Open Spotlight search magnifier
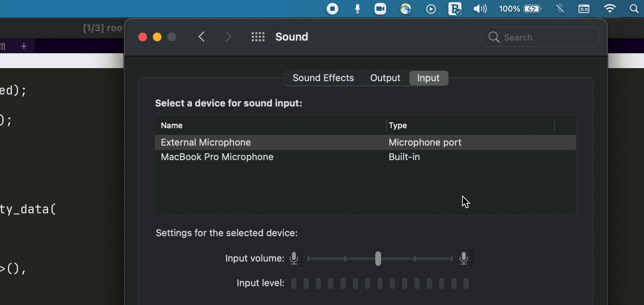The width and height of the screenshot is (644, 305). 634,9
